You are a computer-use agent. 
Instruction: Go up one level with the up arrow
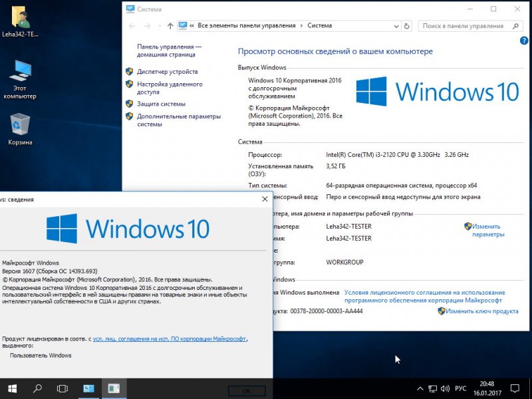coord(170,26)
